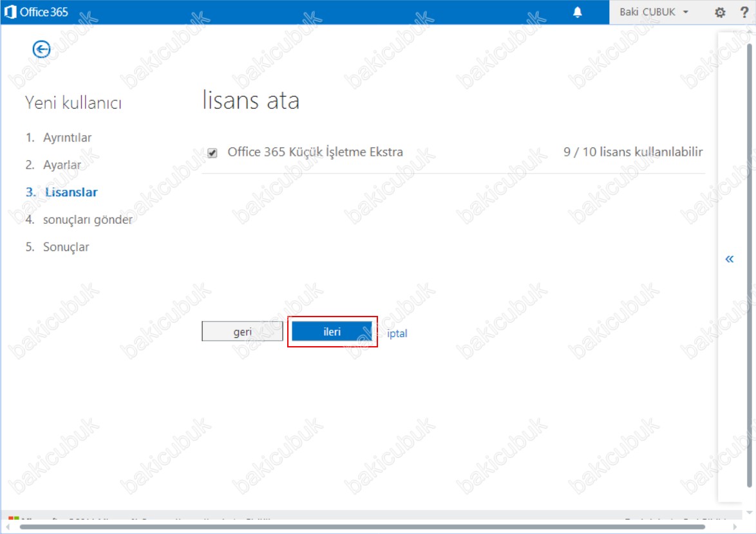Click the help question mark icon
Viewport: 756px width, 534px height.
pos(744,12)
